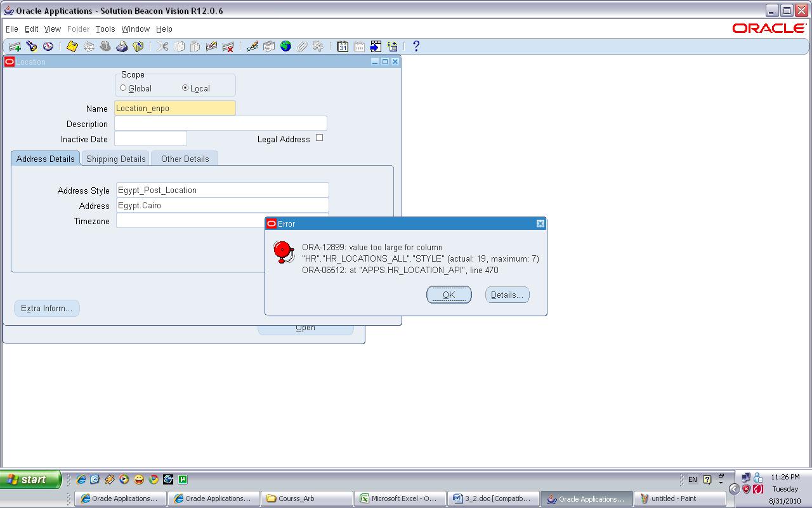The height and width of the screenshot is (508, 812).
Task: Select the Local scope radio button
Action: click(x=185, y=88)
